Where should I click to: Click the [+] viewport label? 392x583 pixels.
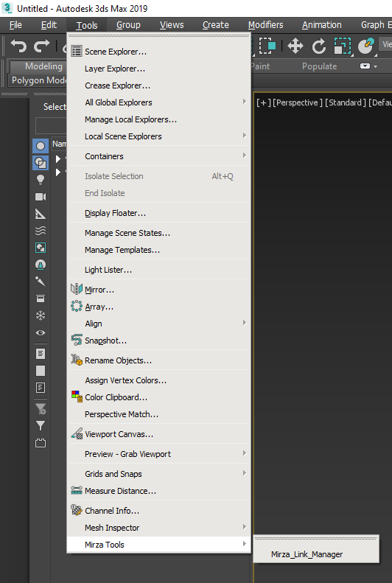click(264, 102)
